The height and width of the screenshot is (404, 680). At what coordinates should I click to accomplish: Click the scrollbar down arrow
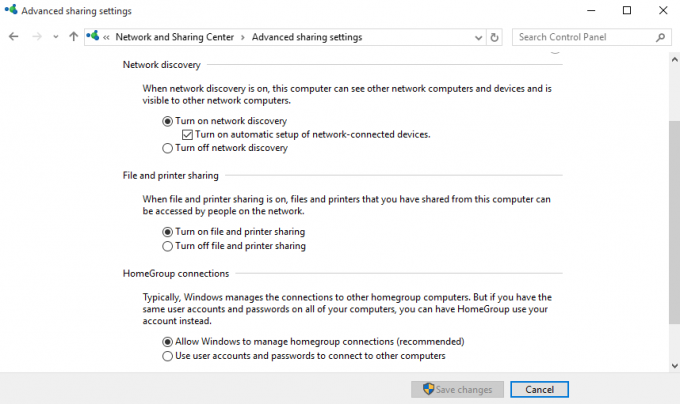pos(674,366)
